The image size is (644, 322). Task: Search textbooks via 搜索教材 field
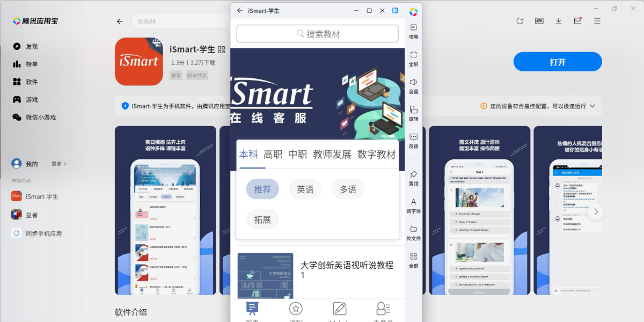[317, 33]
